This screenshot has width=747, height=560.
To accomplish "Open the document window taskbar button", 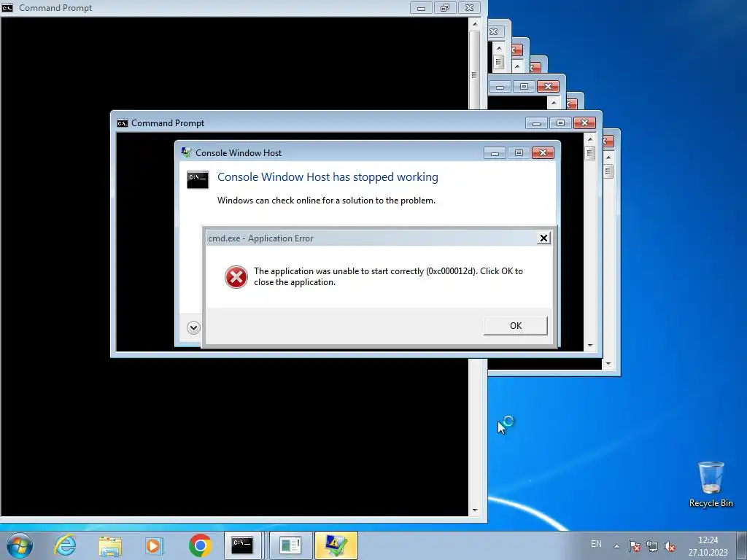I will pos(290,545).
